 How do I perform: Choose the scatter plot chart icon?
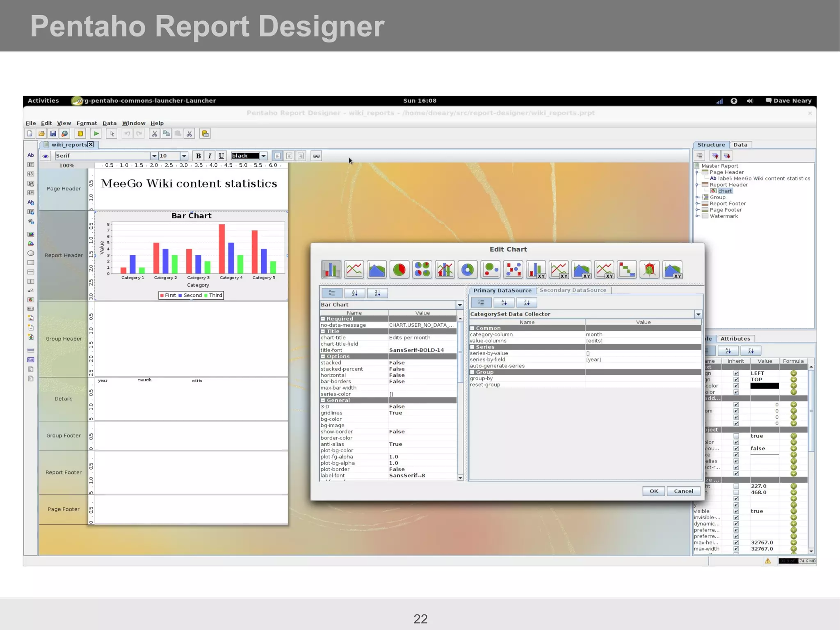point(513,270)
